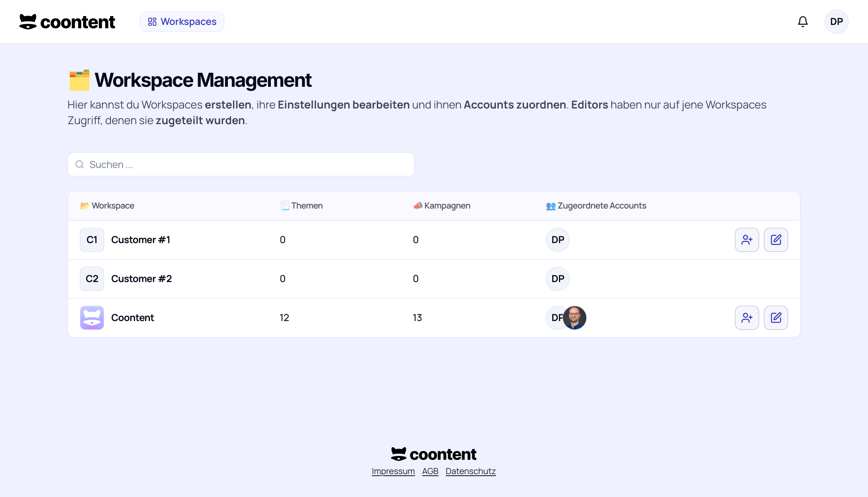Click the C1 workspace badge

[x=92, y=240]
